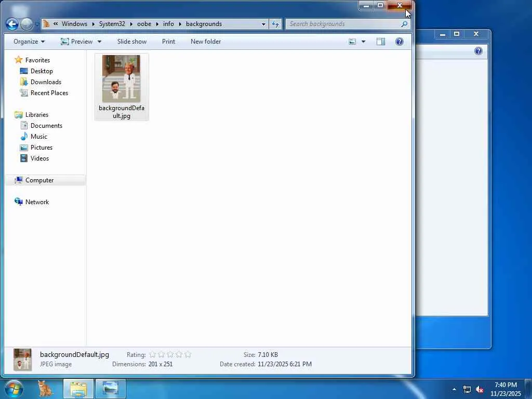This screenshot has height=399, width=532.
Task: Expand the arrow after oobe breadcrumb
Action: [157, 24]
